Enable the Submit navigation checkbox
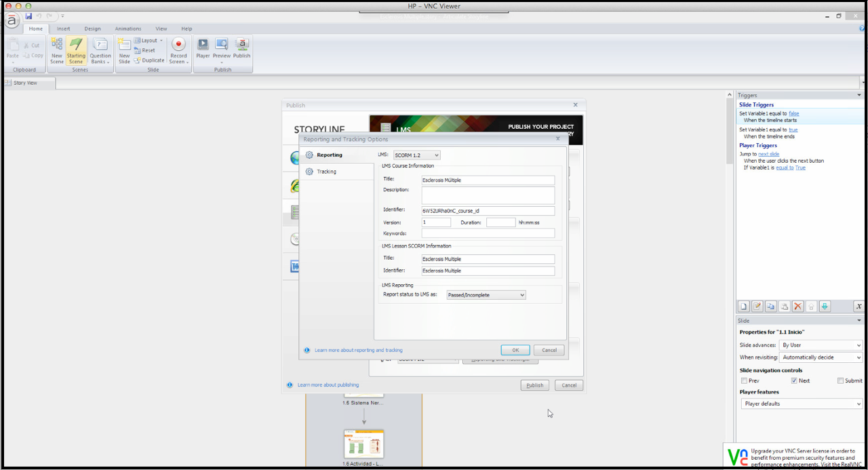 pyautogui.click(x=841, y=381)
